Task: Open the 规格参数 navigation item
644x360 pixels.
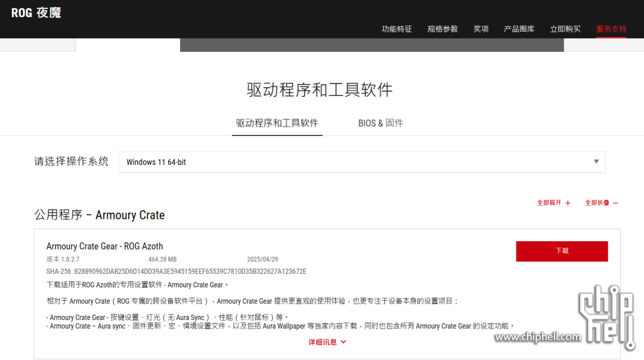Action: click(442, 29)
